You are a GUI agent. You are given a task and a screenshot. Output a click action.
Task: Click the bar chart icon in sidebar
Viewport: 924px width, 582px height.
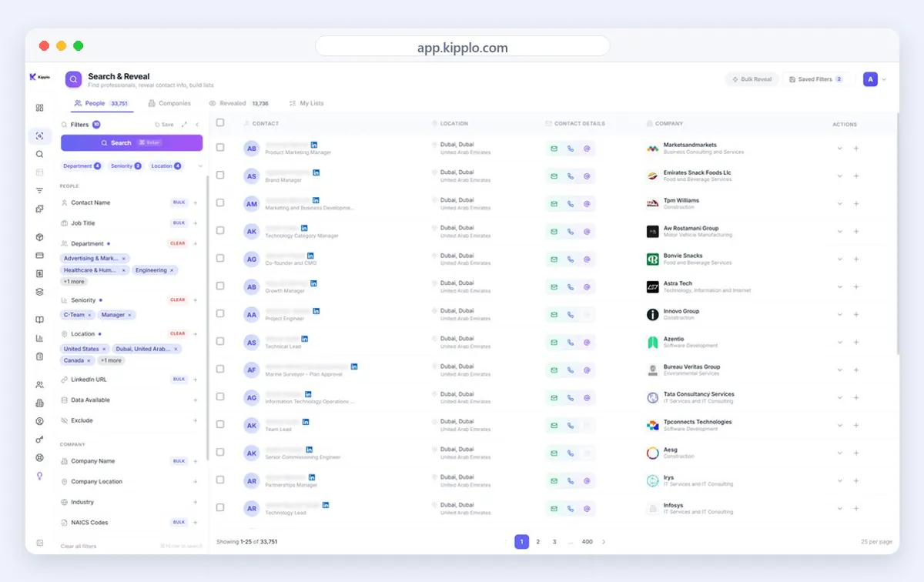click(x=39, y=338)
